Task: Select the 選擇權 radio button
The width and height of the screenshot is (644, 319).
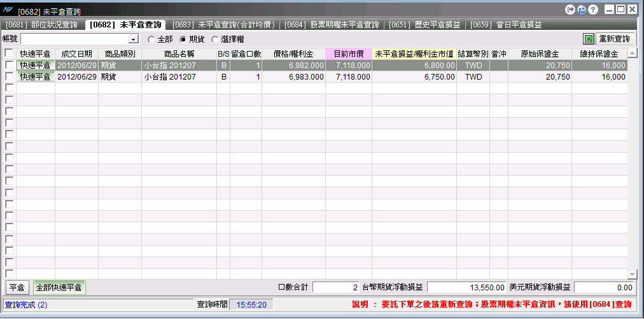Action: (215, 39)
